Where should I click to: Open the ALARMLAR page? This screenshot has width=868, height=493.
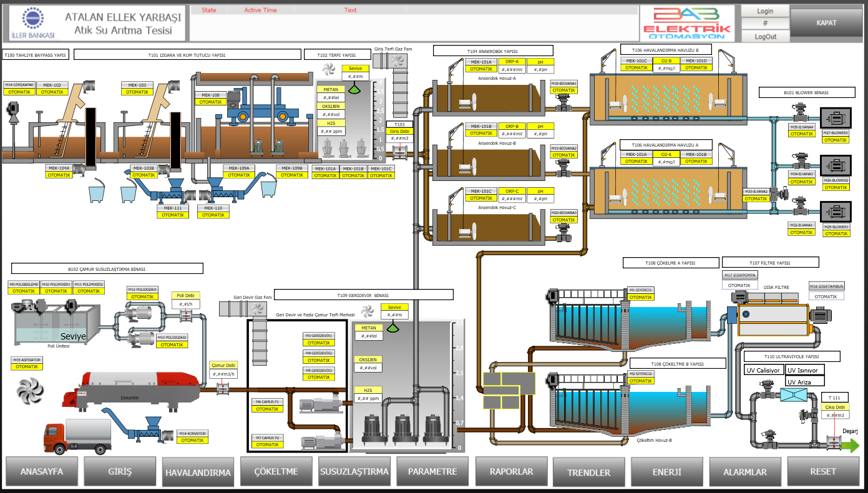point(744,472)
